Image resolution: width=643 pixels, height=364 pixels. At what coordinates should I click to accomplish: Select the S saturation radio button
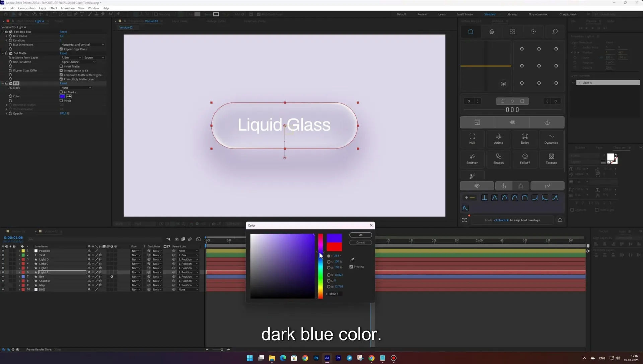tap(329, 262)
